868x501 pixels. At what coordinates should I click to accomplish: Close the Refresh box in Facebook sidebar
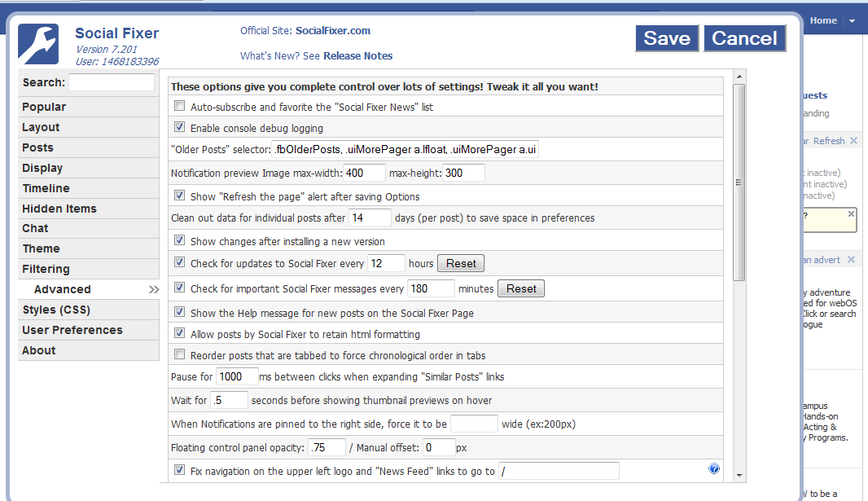pyautogui.click(x=853, y=141)
